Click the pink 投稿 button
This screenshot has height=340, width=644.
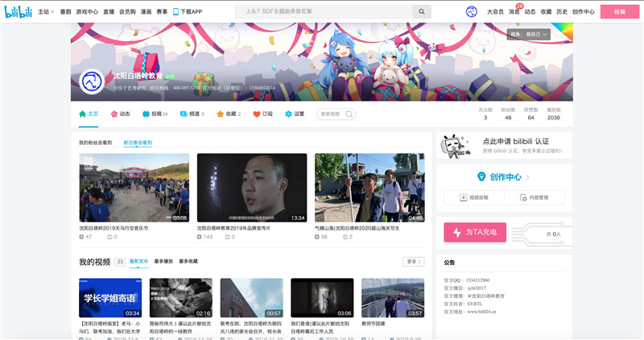click(620, 11)
